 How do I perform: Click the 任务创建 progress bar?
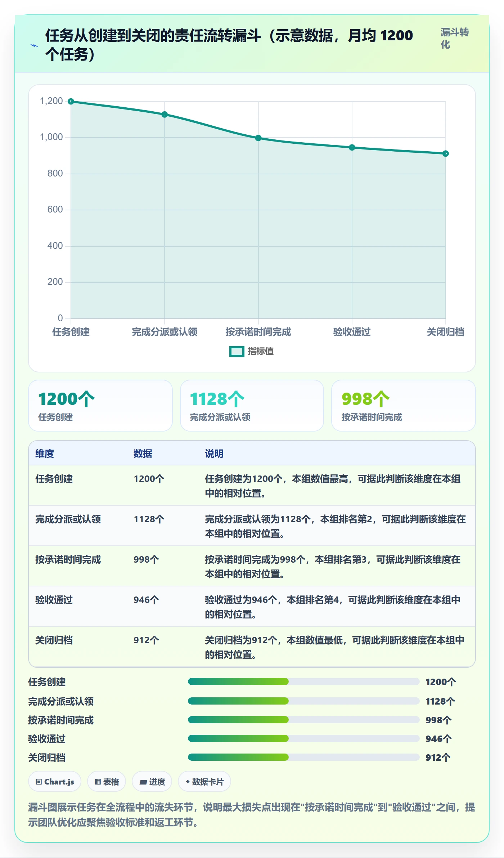[303, 682]
